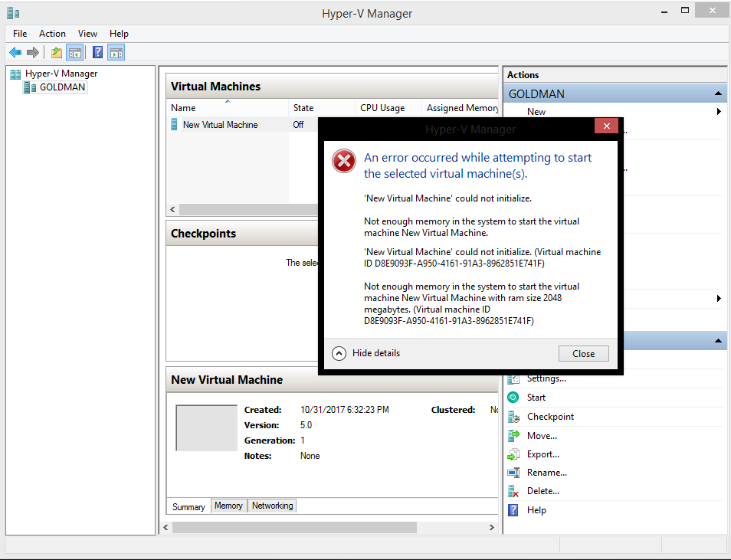Click left arrow of Virtual Machines scrollbar
Viewport: 731px width, 560px height.
(172, 209)
